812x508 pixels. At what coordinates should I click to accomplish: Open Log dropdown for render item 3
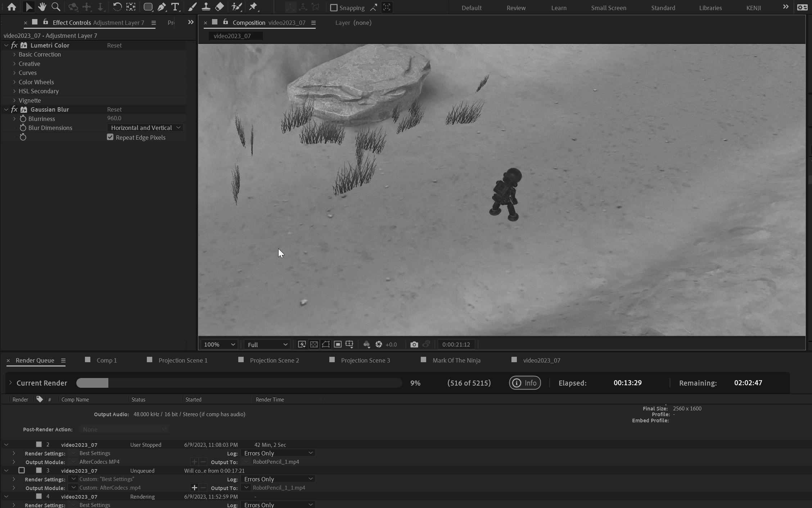tap(278, 479)
